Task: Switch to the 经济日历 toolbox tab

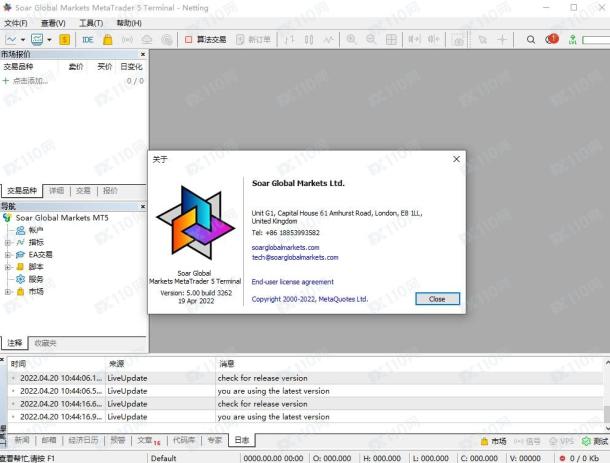Action: point(83,440)
